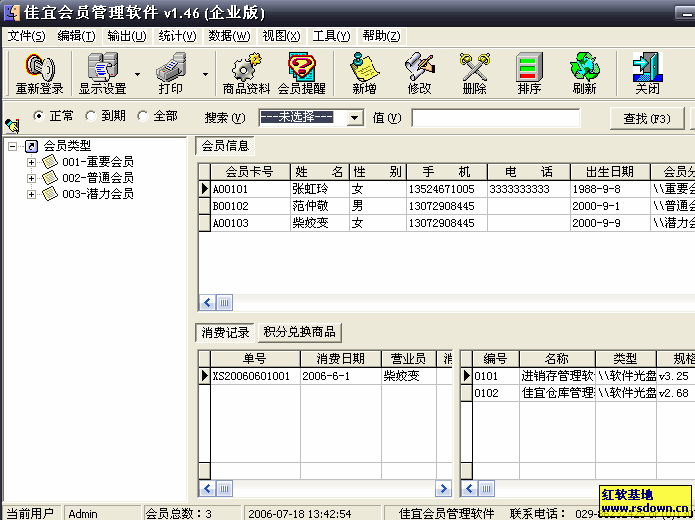The width and height of the screenshot is (695, 520).
Task: Open 商品资料 product data icon
Action: point(246,68)
